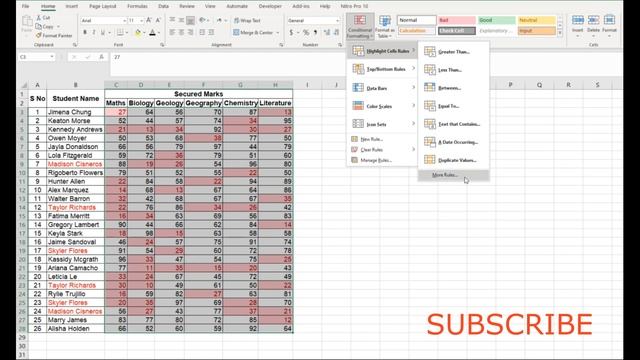This screenshot has height=360, width=640.
Task: Click the decrease indent icon
Action: [202, 32]
